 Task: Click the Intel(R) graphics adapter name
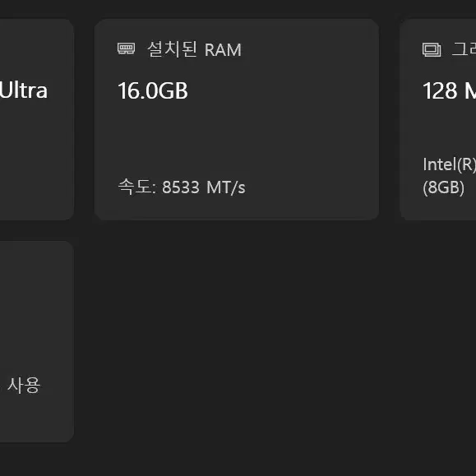pyautogui.click(x=450, y=164)
